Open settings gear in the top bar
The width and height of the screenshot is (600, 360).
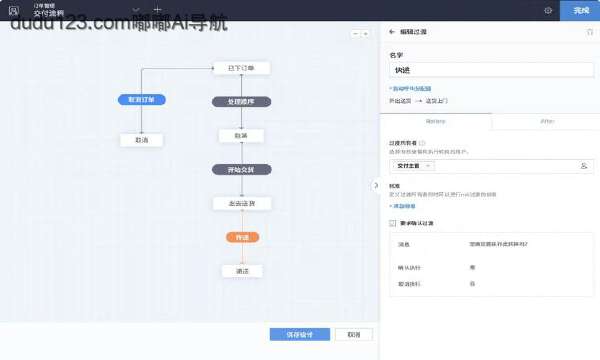(x=548, y=10)
